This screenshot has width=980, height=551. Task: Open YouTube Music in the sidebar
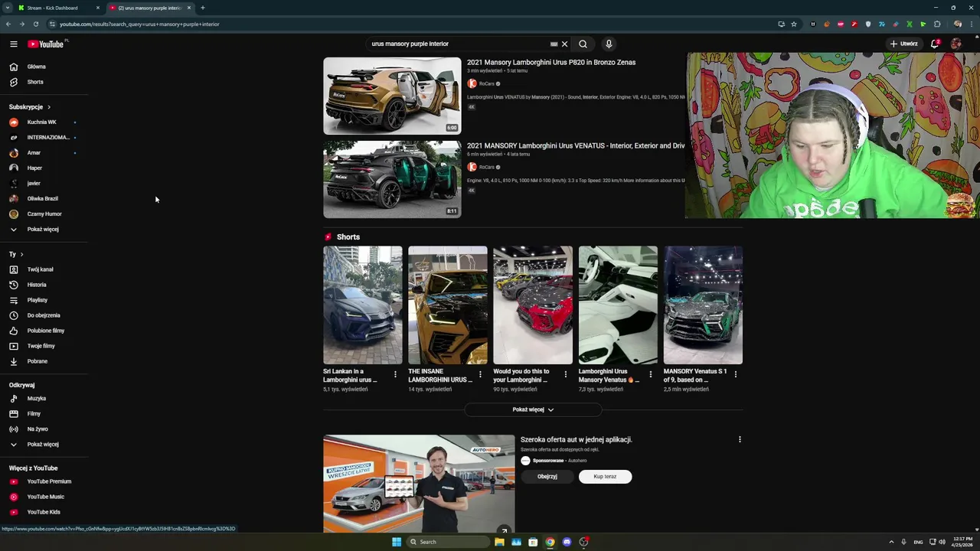point(44,497)
